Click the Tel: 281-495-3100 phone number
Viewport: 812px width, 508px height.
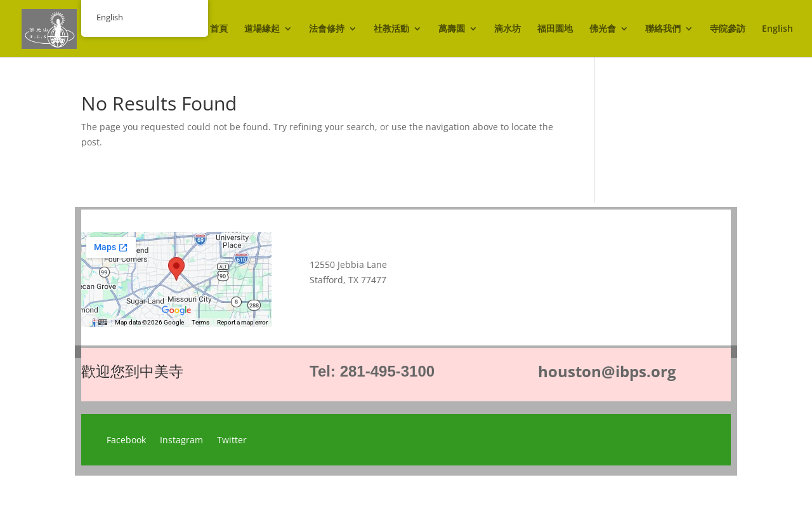coord(372,371)
